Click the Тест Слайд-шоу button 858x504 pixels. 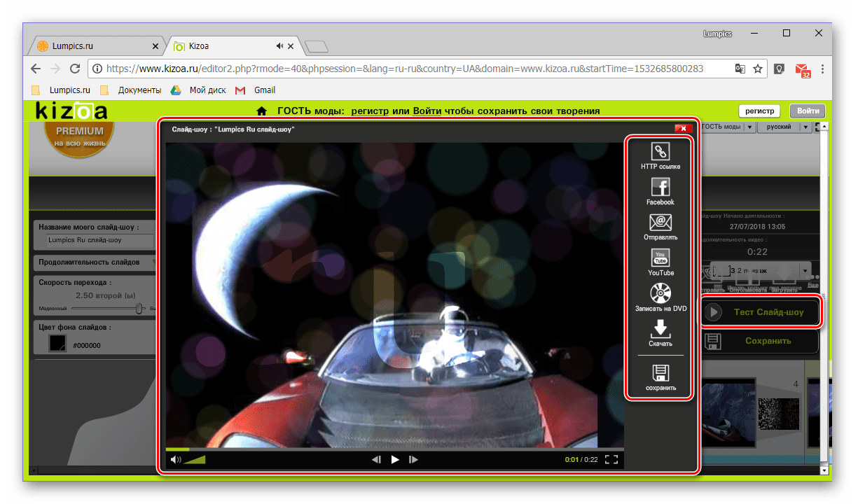759,312
